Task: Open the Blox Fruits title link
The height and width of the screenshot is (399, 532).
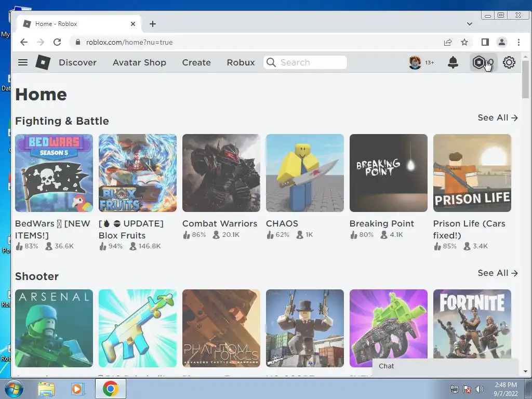Action: (131, 229)
